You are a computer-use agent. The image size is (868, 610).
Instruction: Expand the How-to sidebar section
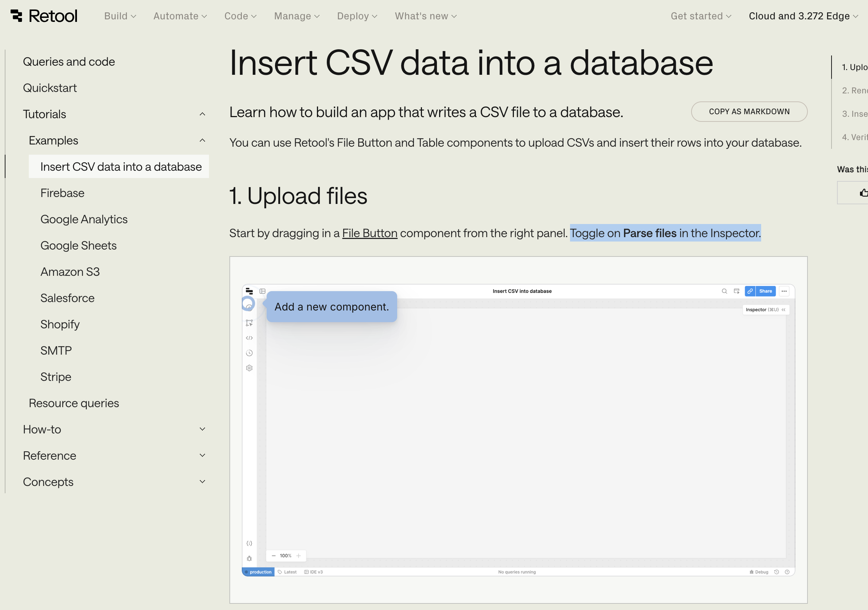pos(202,429)
